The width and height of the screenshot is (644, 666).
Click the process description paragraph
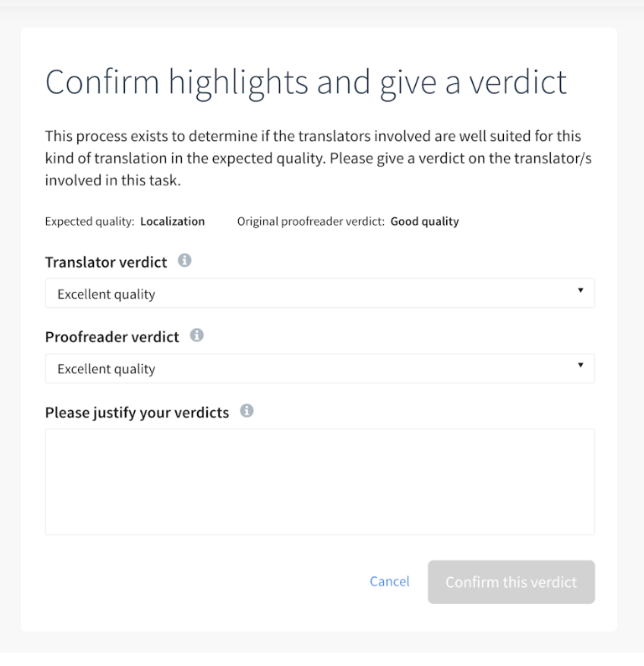coord(319,158)
